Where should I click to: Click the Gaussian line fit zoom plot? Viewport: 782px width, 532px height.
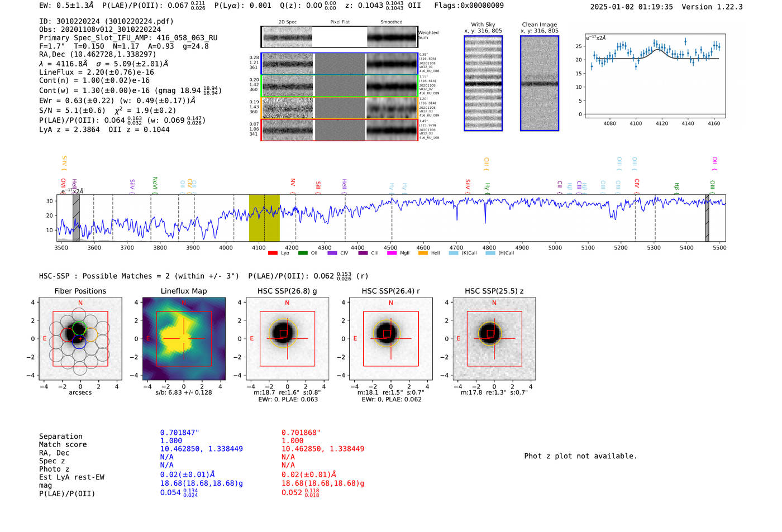point(655,76)
